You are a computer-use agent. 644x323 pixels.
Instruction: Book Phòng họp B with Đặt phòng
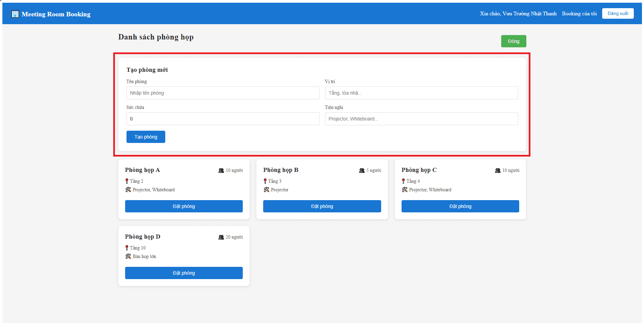point(322,206)
